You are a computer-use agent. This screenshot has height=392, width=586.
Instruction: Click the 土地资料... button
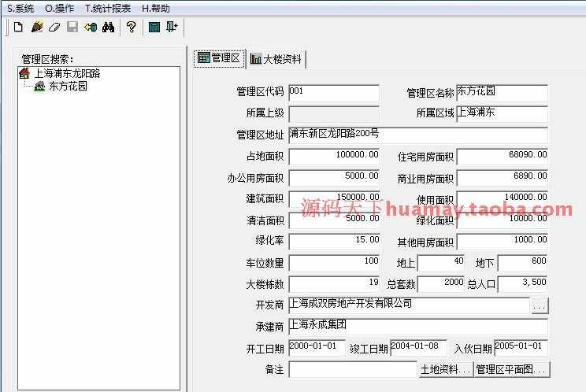tap(445, 370)
